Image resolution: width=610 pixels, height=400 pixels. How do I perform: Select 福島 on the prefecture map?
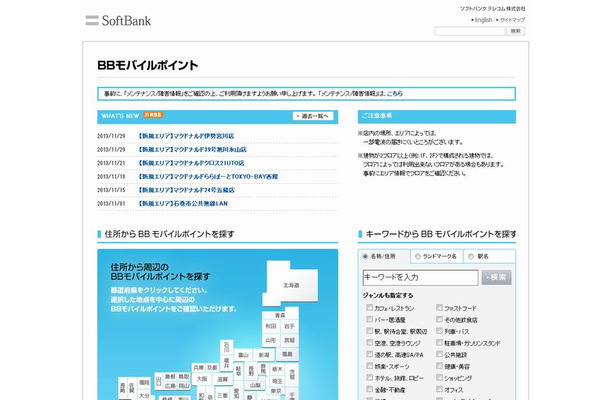click(287, 354)
